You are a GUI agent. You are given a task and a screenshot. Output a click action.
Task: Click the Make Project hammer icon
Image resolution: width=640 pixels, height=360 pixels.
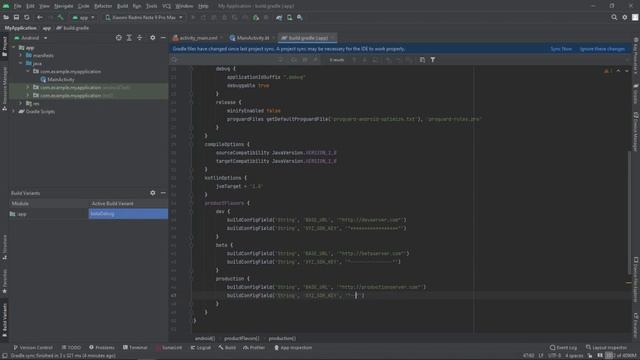tap(60, 18)
